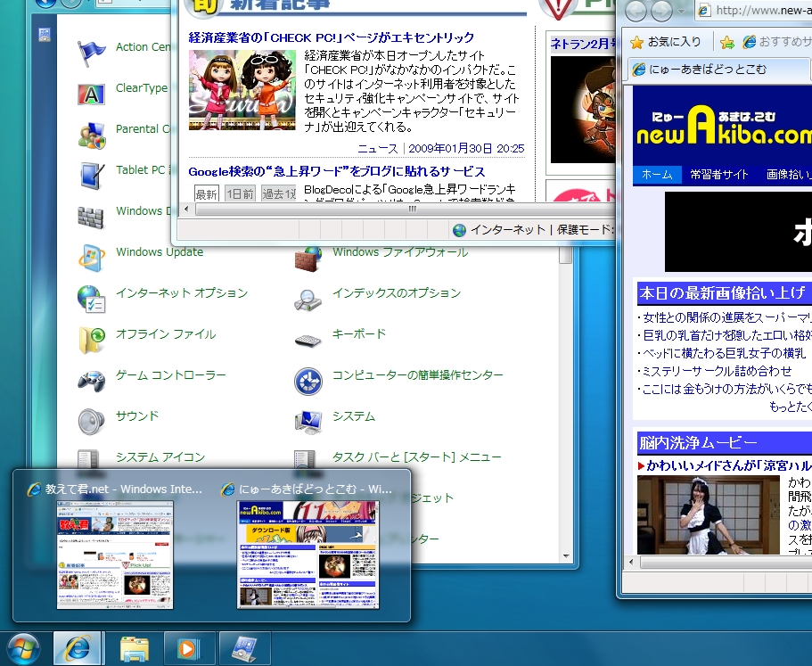Click the Parental Controls icon
Image resolution: width=812 pixels, height=666 pixels.
[x=92, y=136]
